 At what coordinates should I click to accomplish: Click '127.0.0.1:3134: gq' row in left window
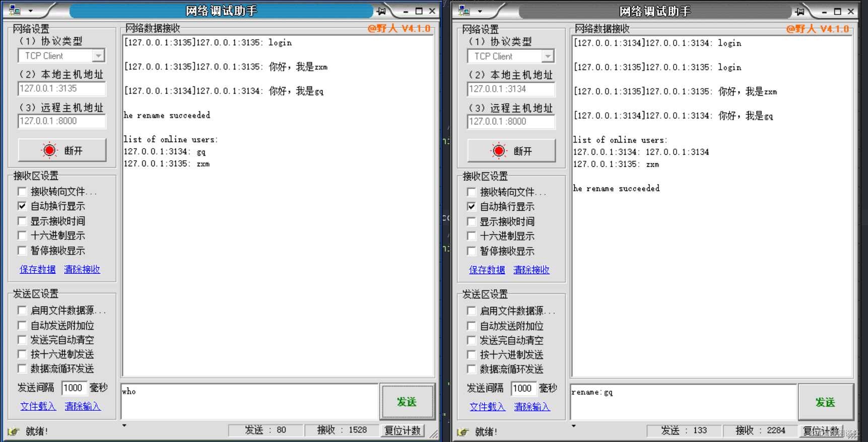pyautogui.click(x=165, y=152)
